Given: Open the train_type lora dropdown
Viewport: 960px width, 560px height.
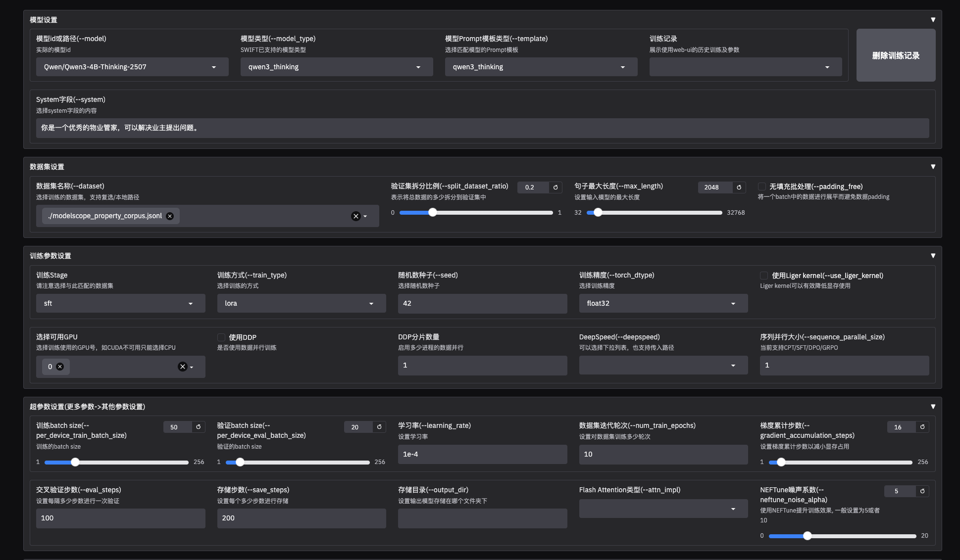Looking at the screenshot, I should tap(301, 303).
